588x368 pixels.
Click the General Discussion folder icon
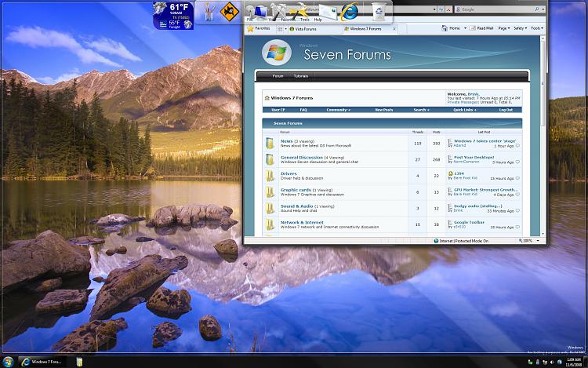pos(270,159)
